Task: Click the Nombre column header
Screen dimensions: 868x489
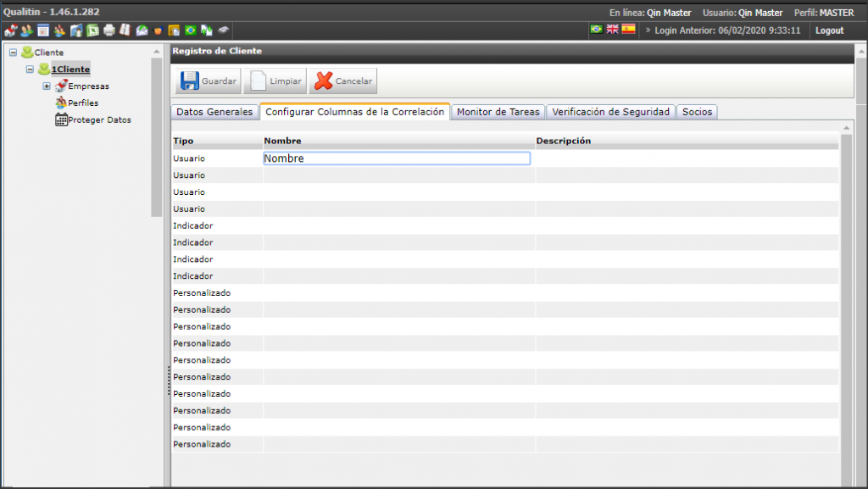Action: (x=282, y=141)
